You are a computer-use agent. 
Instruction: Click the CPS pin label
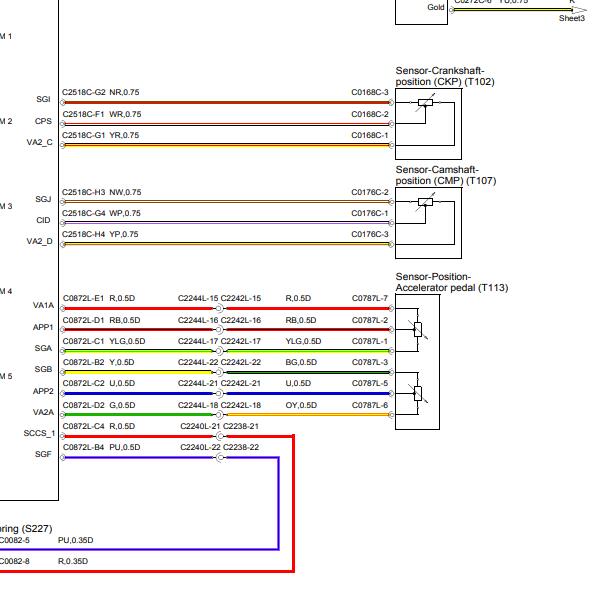point(43,121)
